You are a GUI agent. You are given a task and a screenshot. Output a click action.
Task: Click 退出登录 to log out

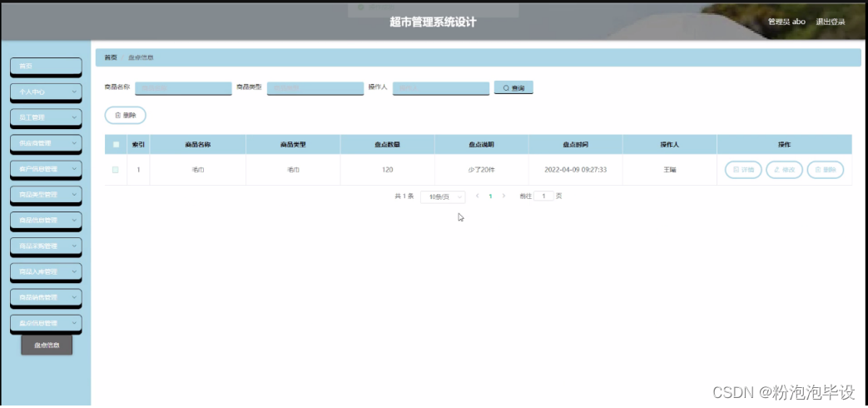pyautogui.click(x=831, y=22)
